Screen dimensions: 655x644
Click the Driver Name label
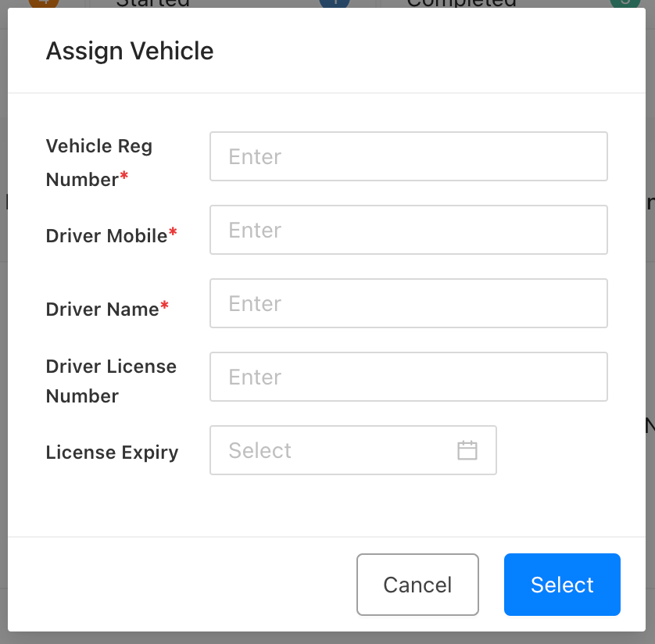pyautogui.click(x=102, y=309)
